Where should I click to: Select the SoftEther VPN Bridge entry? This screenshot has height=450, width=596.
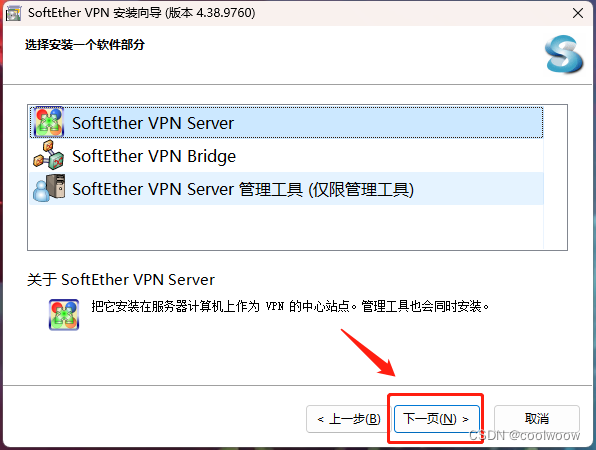point(286,155)
